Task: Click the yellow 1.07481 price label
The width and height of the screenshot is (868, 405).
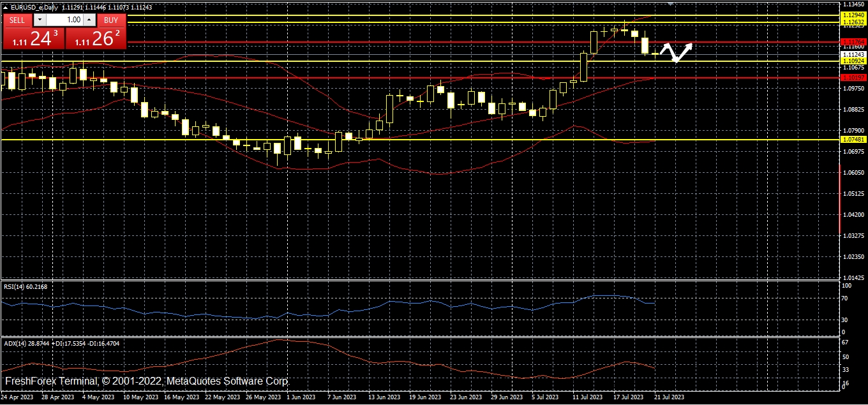Action: click(x=853, y=139)
